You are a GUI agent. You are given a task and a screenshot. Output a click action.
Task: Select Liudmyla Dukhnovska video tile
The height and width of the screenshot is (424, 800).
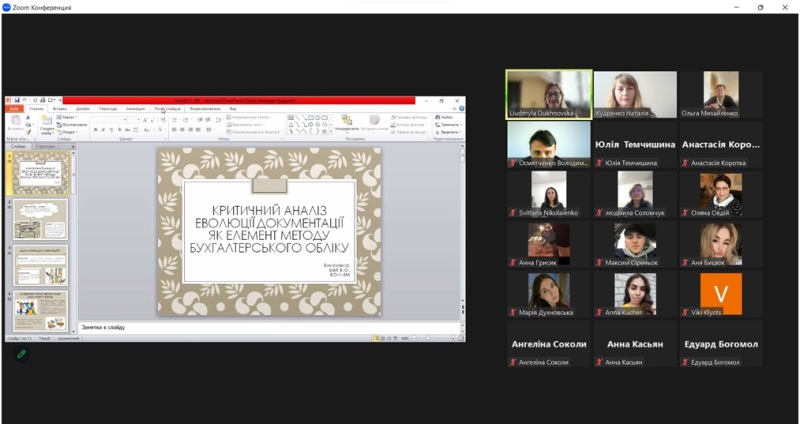[549, 94]
